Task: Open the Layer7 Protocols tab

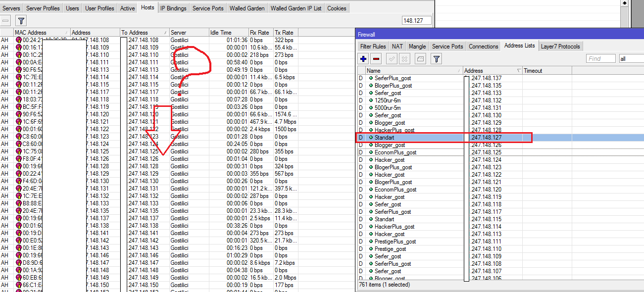Action: pos(560,47)
